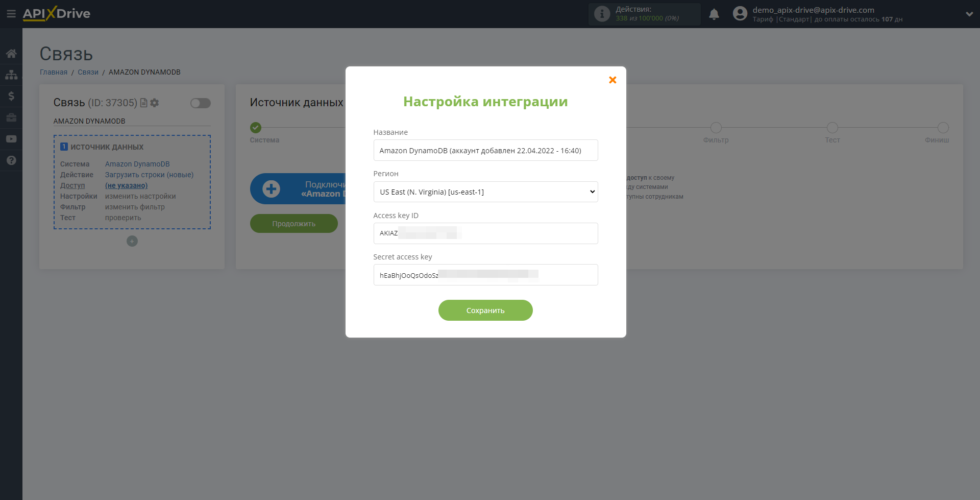Click the Продолжить button

coord(294,224)
